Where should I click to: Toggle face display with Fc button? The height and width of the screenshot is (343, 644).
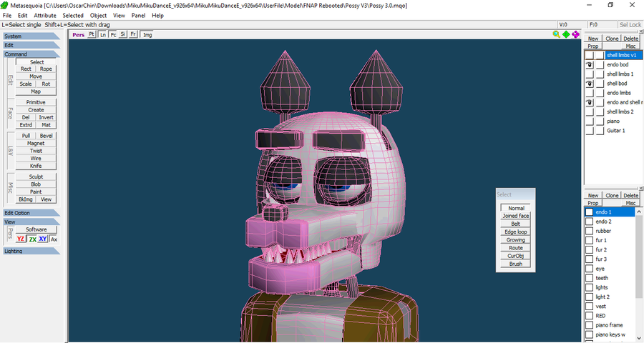113,34
